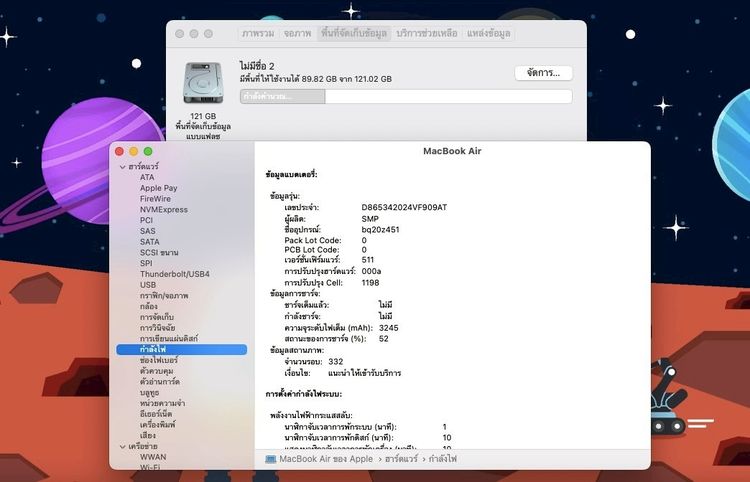750x482 pixels.
Task: Select ATA in the hardware list
Action: coord(147,177)
